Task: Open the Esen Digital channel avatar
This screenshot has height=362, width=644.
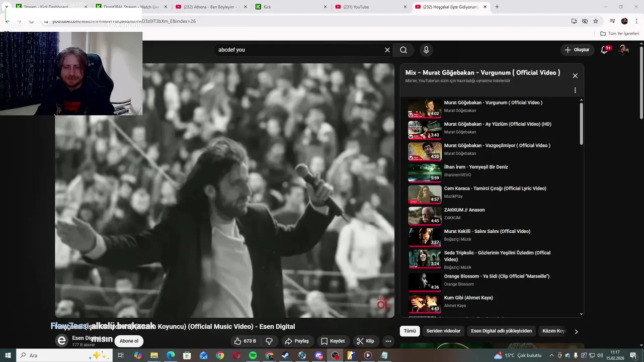Action: point(61,341)
